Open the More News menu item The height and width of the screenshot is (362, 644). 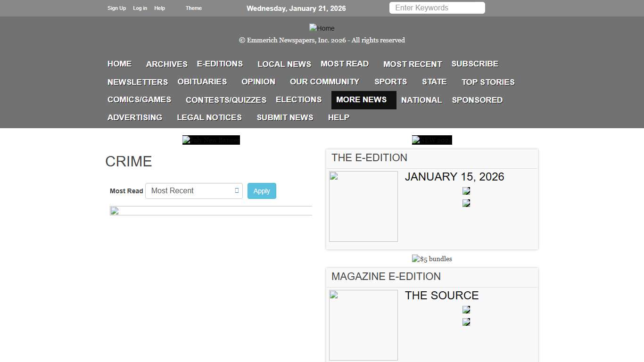[362, 100]
